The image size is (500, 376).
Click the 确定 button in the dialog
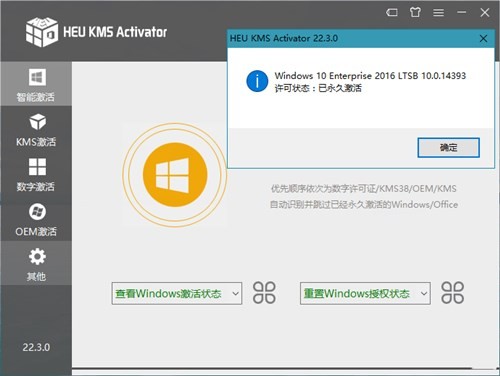448,147
